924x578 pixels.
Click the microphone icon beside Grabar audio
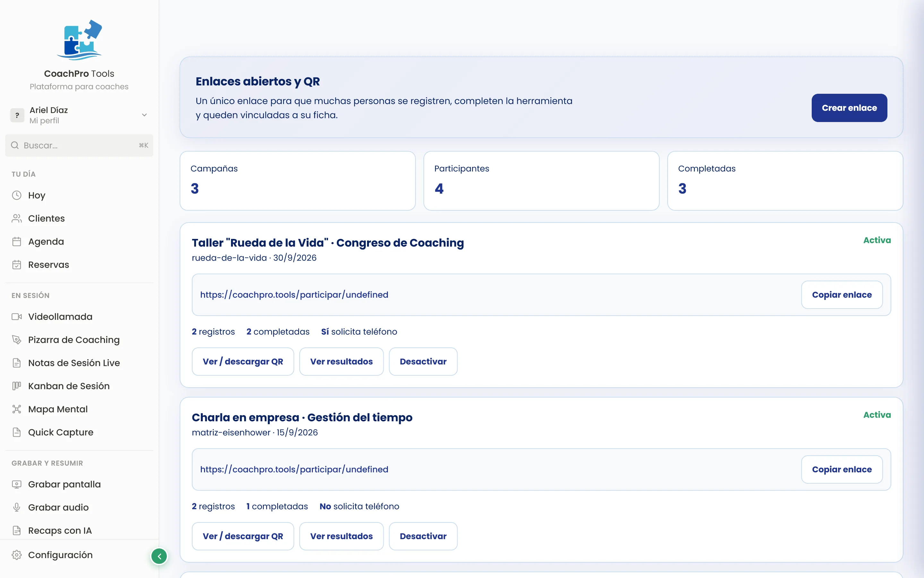[16, 507]
